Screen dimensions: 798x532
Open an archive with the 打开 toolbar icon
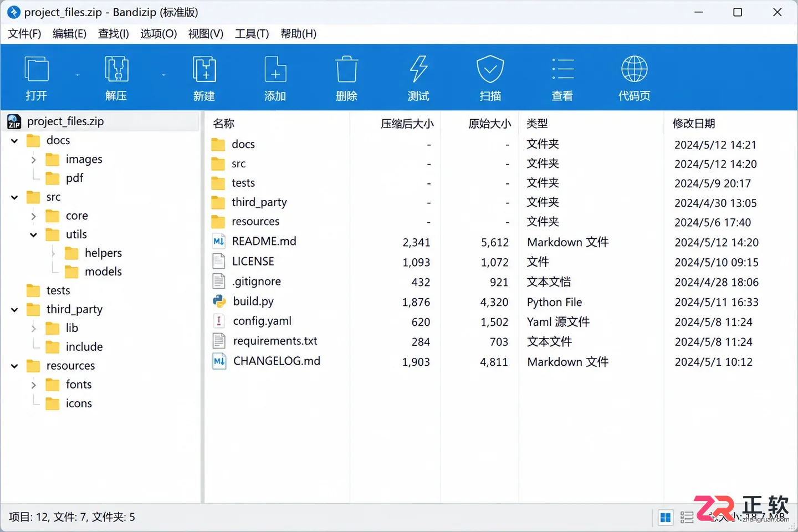click(37, 70)
